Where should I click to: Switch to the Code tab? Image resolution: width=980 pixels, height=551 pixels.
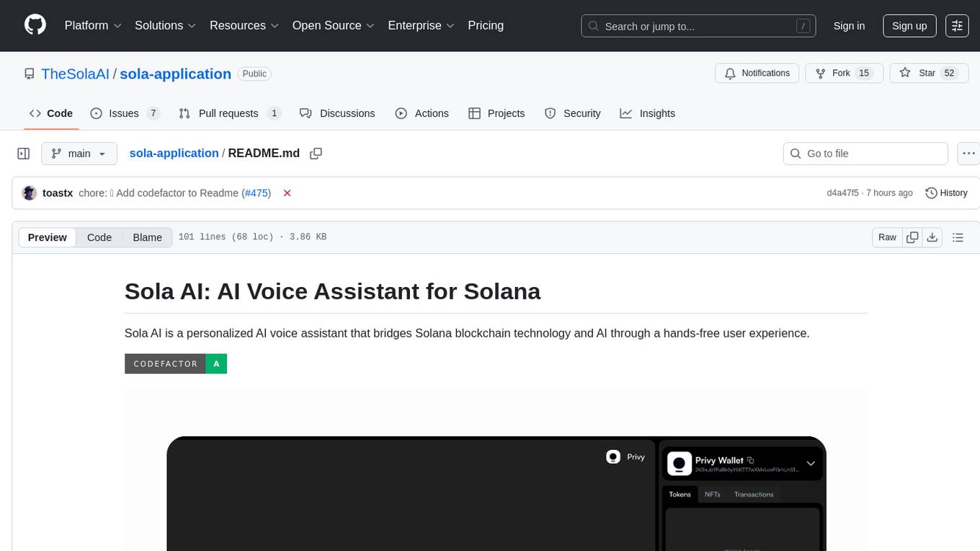tap(51, 113)
